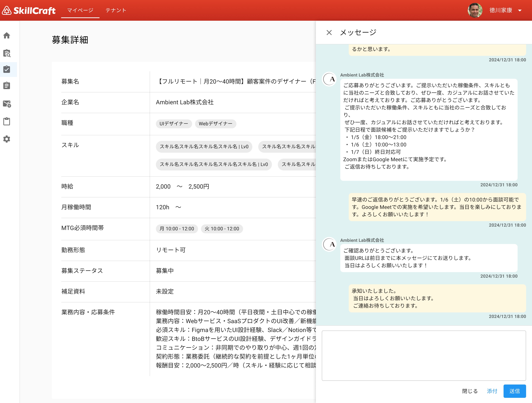Click the 添付 attach button

[492, 391]
